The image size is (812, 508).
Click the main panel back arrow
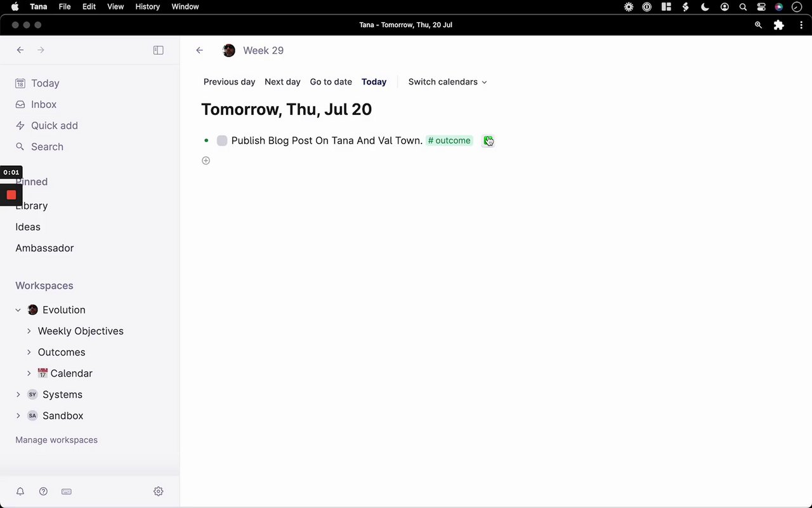pos(200,50)
